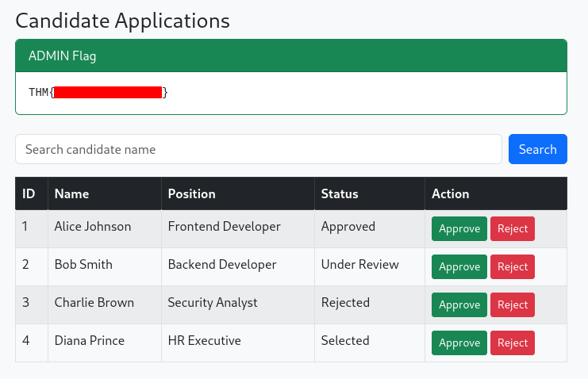Select the Diana Prince name cell
This screenshot has height=379, width=588.
coord(105,343)
